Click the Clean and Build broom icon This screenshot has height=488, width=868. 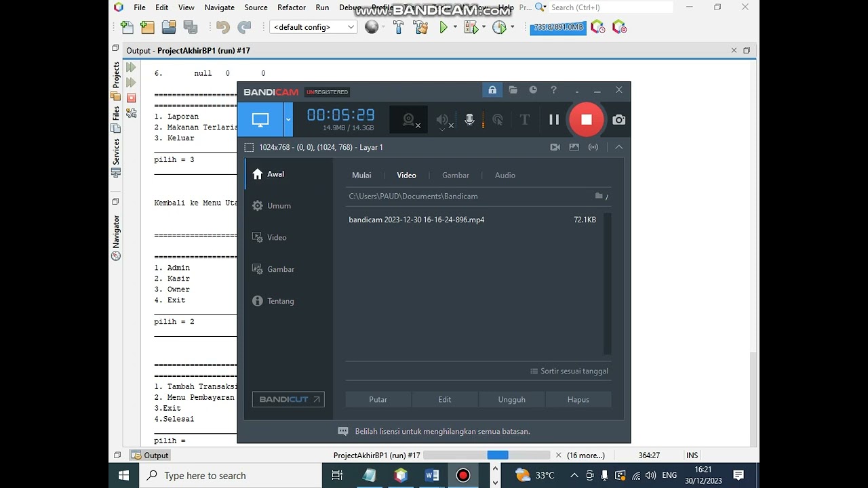420,27
